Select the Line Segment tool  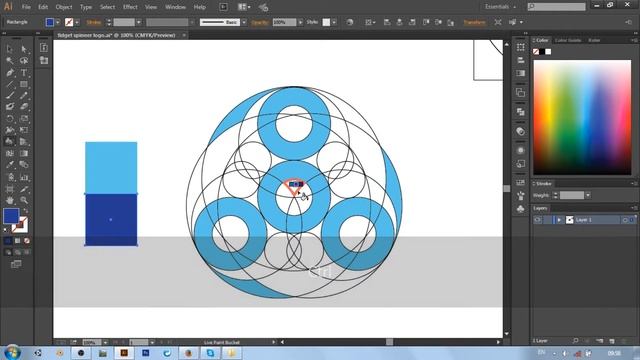pos(10,84)
